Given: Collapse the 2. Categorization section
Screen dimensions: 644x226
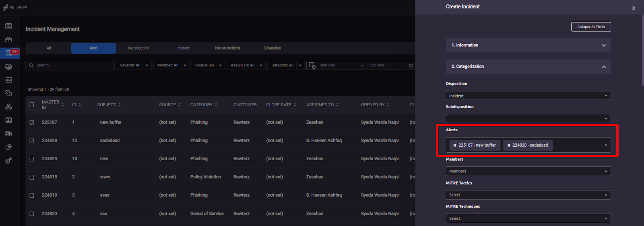Looking at the screenshot, I should pyautogui.click(x=528, y=66).
